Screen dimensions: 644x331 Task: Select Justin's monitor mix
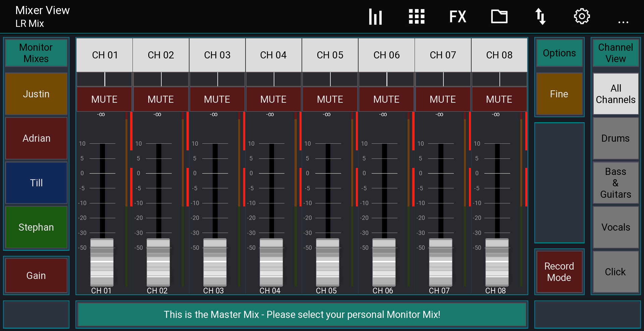(x=36, y=94)
